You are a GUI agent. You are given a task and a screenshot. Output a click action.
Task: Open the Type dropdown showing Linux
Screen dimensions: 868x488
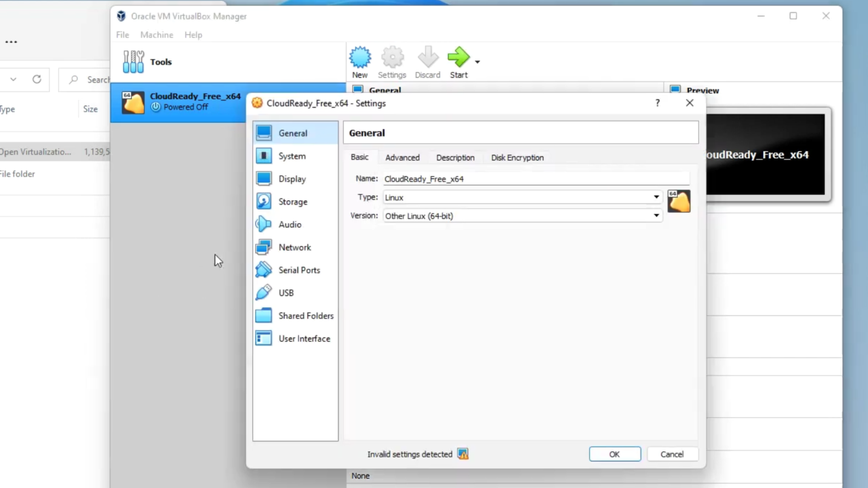(x=656, y=197)
